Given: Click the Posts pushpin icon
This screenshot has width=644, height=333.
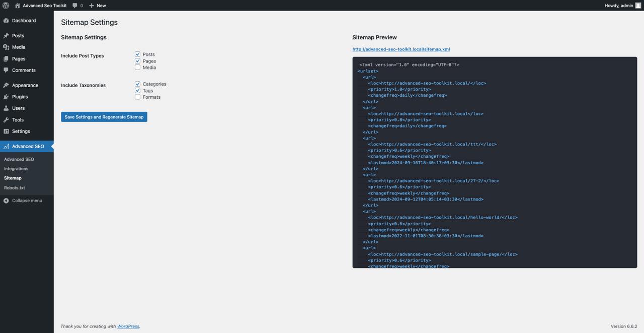Looking at the screenshot, I should tap(6, 36).
